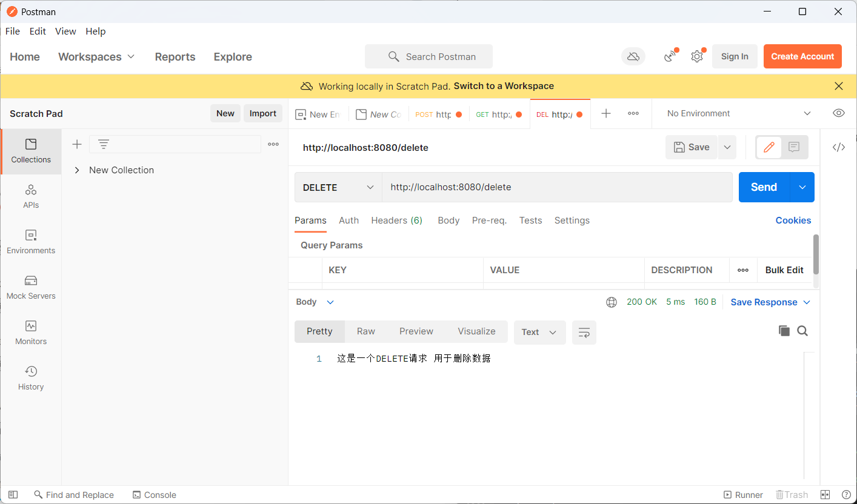Open the APIs sidebar panel

coord(31,197)
